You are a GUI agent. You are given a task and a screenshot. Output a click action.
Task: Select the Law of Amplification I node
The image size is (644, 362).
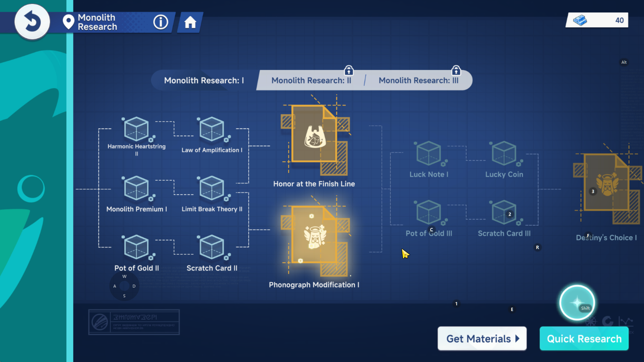tap(212, 129)
